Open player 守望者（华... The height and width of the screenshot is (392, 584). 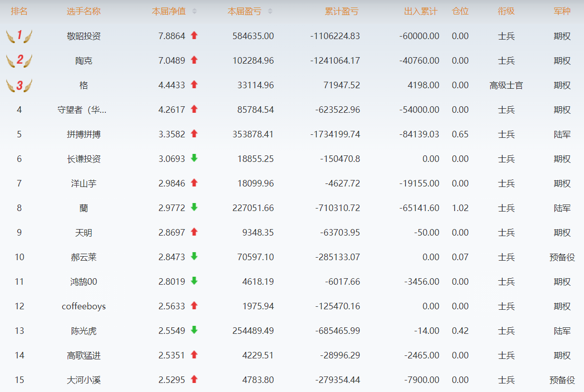(x=82, y=110)
